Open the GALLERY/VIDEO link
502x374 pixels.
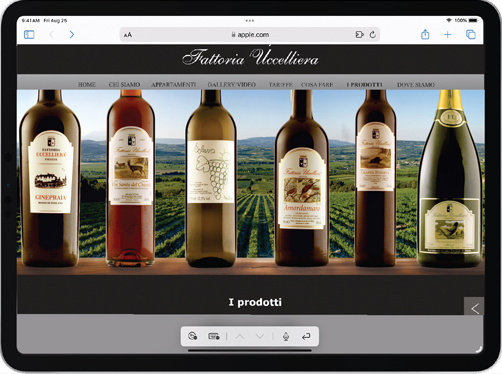[232, 85]
